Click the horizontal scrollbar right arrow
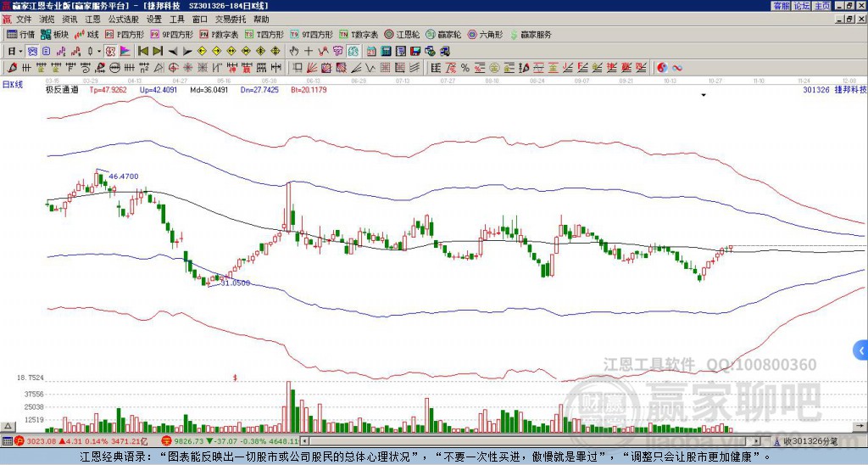The image size is (868, 465). [x=757, y=441]
